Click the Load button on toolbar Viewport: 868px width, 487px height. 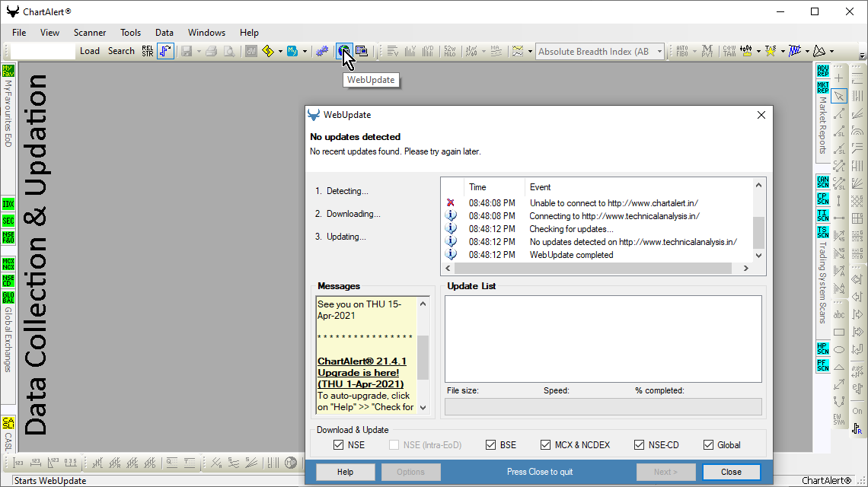(x=90, y=51)
